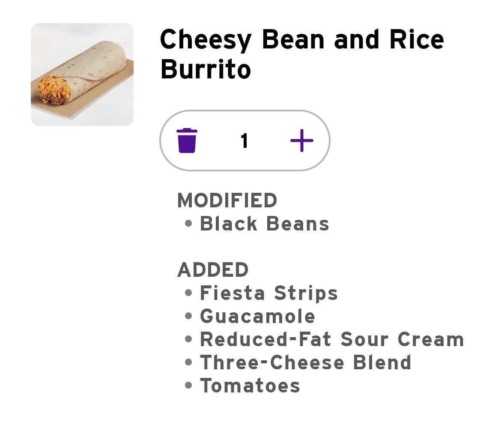Click the bullet beside Black Beans

tap(188, 224)
